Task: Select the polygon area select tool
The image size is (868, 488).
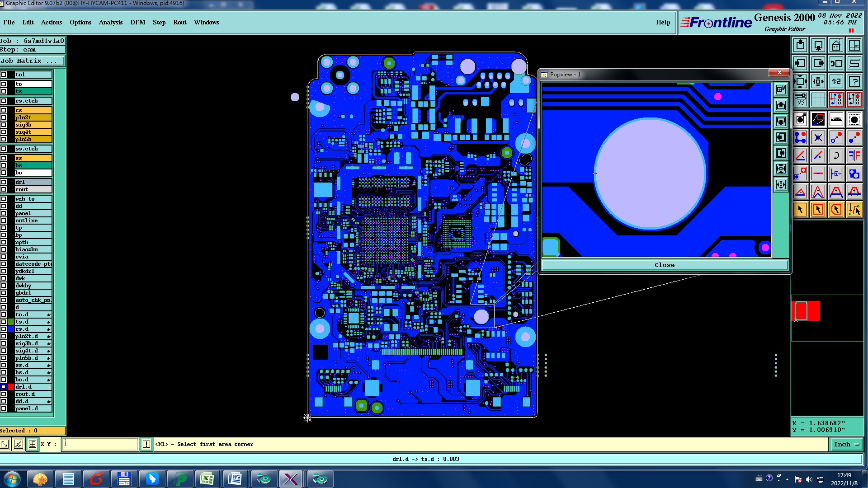Action: pyautogui.click(x=836, y=210)
